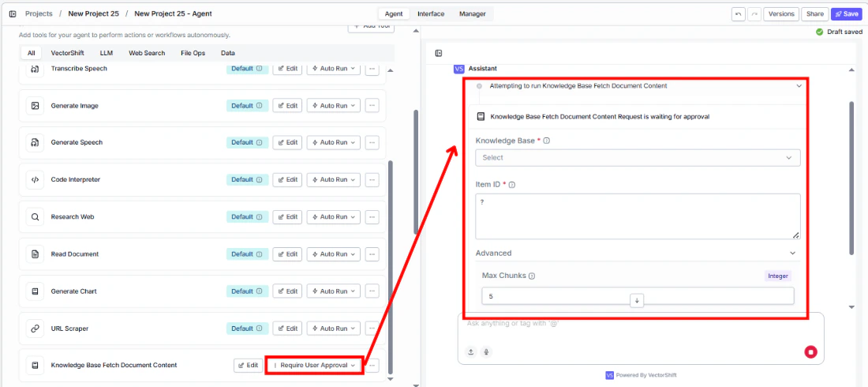
Task: Click the Item ID text area
Action: (x=638, y=216)
